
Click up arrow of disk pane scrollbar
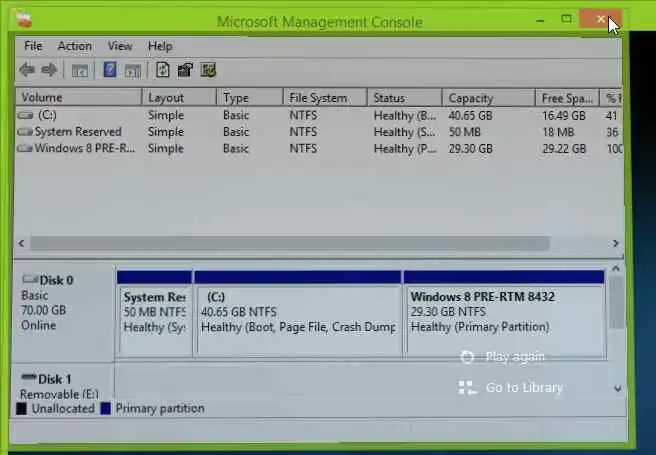tap(616, 269)
